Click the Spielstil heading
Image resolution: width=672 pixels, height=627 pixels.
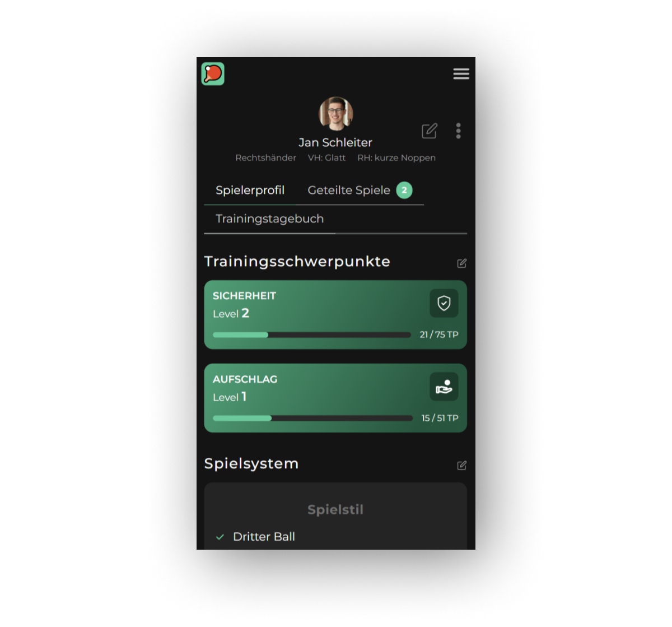click(335, 510)
